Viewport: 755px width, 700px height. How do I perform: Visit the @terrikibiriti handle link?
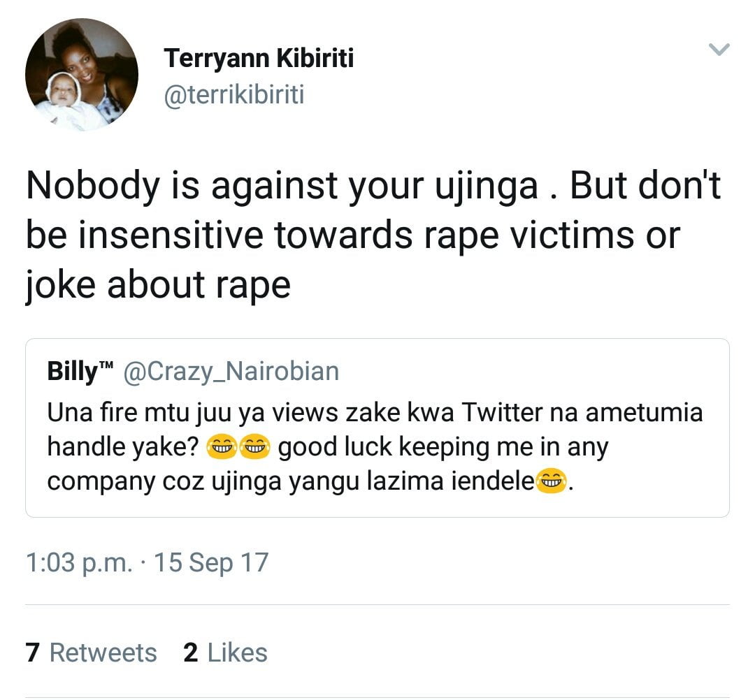pos(233,95)
